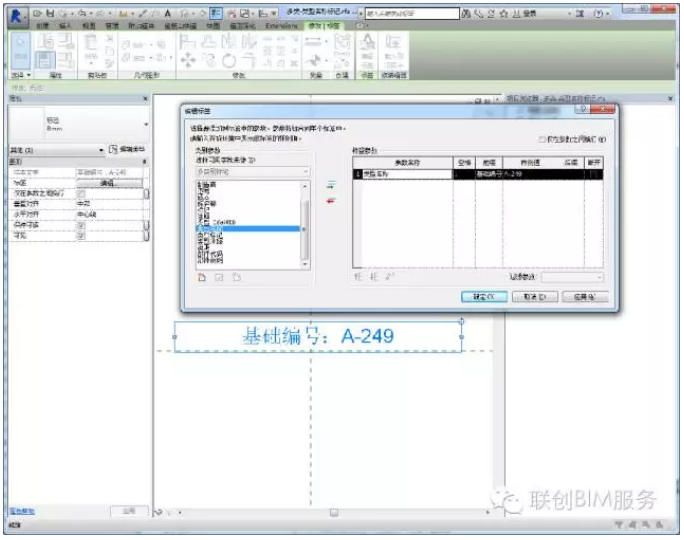This screenshot has width=684, height=540.
Task: Close the Properties panel with its X
Action: point(145,99)
